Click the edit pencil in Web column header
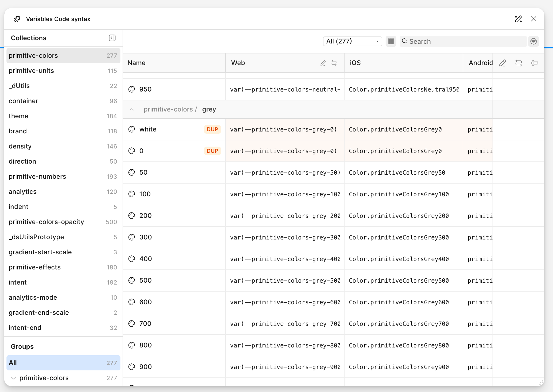Screen dimensions: 553x392 [x=323, y=63]
